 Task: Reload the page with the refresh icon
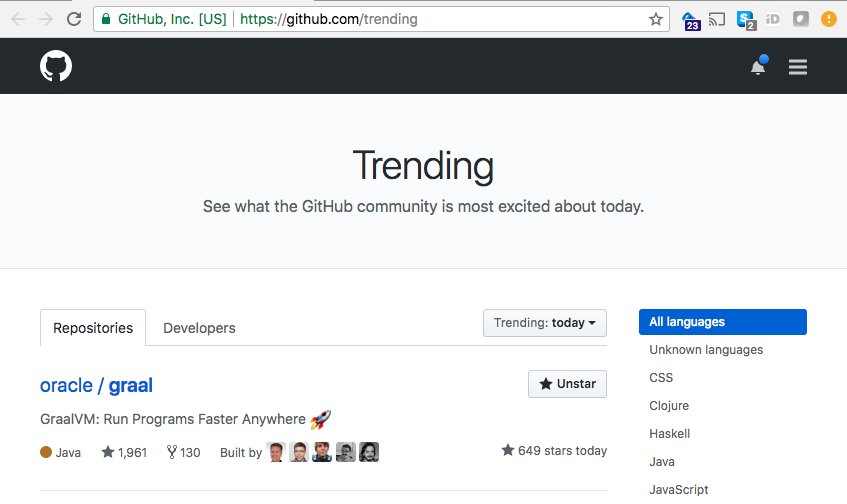[x=74, y=19]
